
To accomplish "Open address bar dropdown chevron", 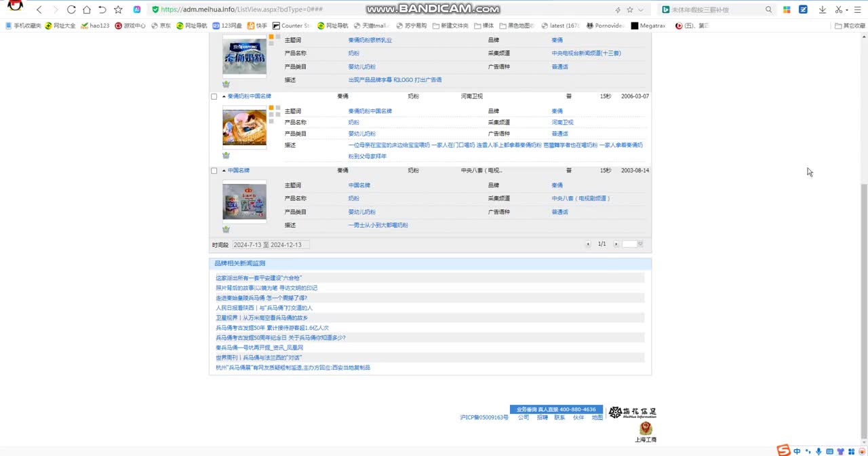I will click(642, 9).
